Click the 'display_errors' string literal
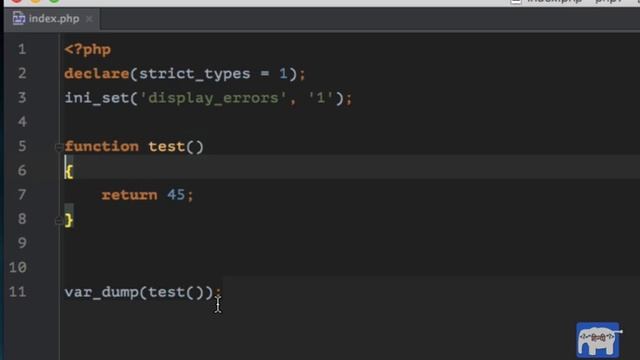 213,98
